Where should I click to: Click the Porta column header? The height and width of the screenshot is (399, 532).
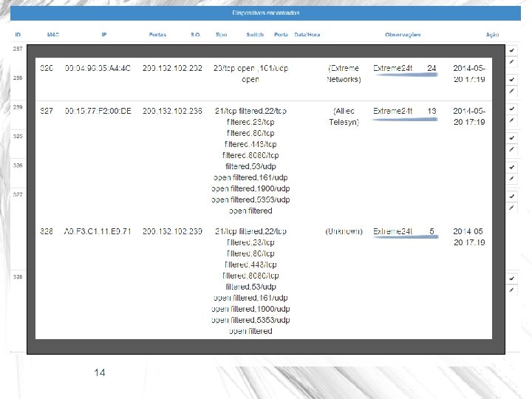(x=281, y=35)
